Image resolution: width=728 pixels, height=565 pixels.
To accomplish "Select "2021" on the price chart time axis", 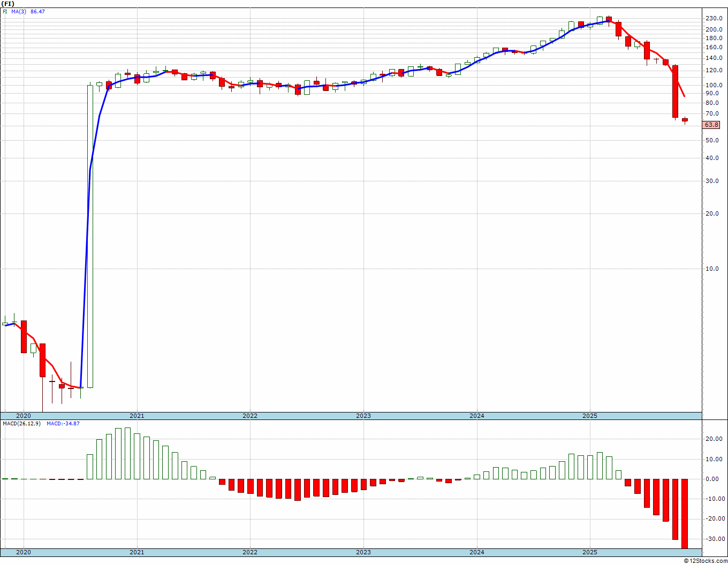I will tap(137, 416).
